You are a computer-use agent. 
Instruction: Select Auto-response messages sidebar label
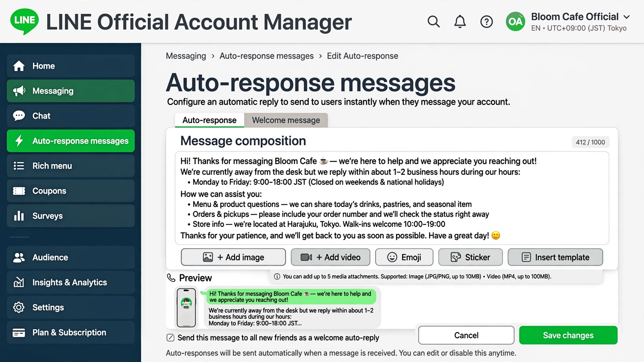[x=80, y=141]
